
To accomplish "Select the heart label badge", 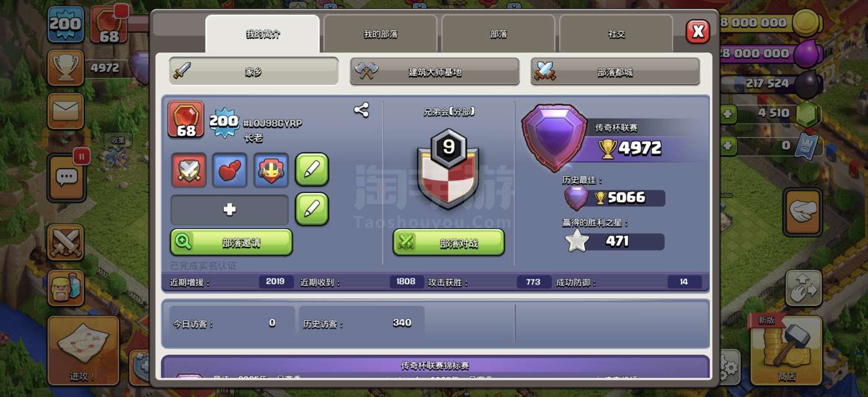I will (230, 170).
